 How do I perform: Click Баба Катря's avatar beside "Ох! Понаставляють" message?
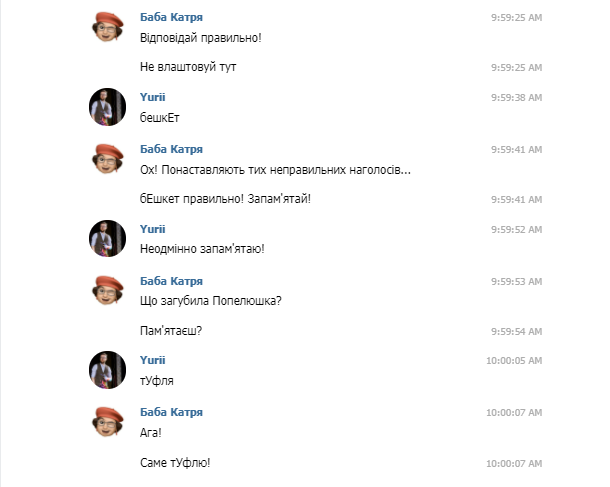coord(107,159)
